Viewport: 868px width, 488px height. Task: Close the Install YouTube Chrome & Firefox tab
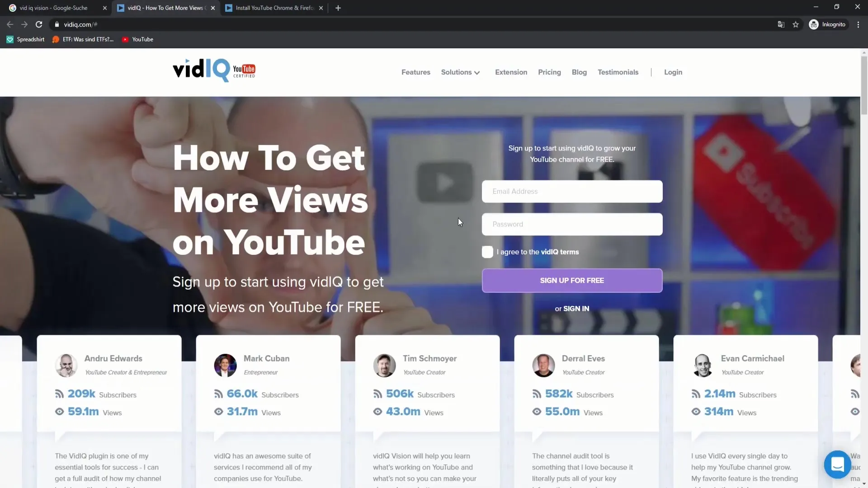pyautogui.click(x=321, y=8)
